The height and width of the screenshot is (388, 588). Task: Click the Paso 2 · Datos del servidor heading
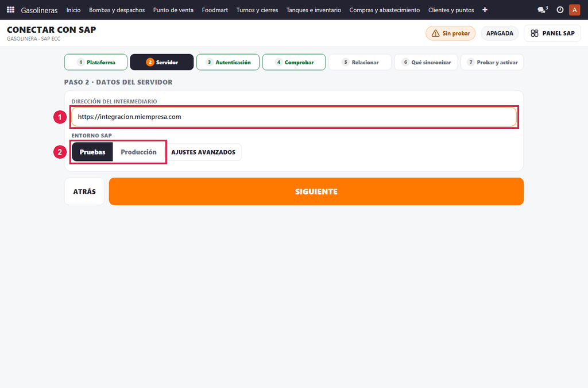118,82
